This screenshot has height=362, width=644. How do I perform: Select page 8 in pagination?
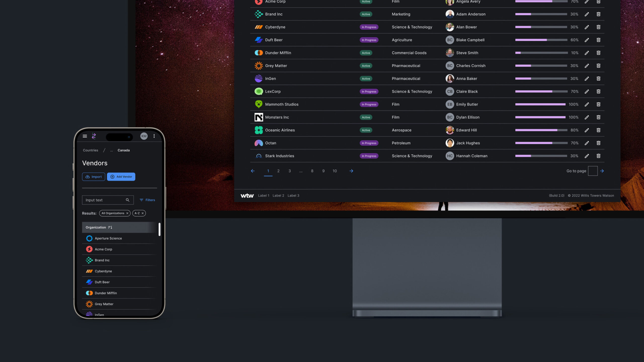click(312, 171)
